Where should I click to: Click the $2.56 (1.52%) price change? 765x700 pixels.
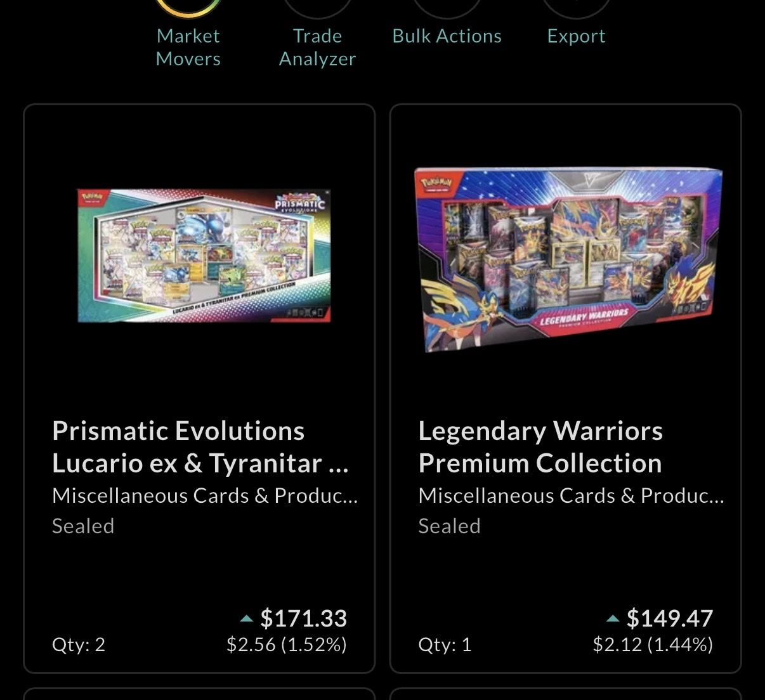[x=287, y=645]
